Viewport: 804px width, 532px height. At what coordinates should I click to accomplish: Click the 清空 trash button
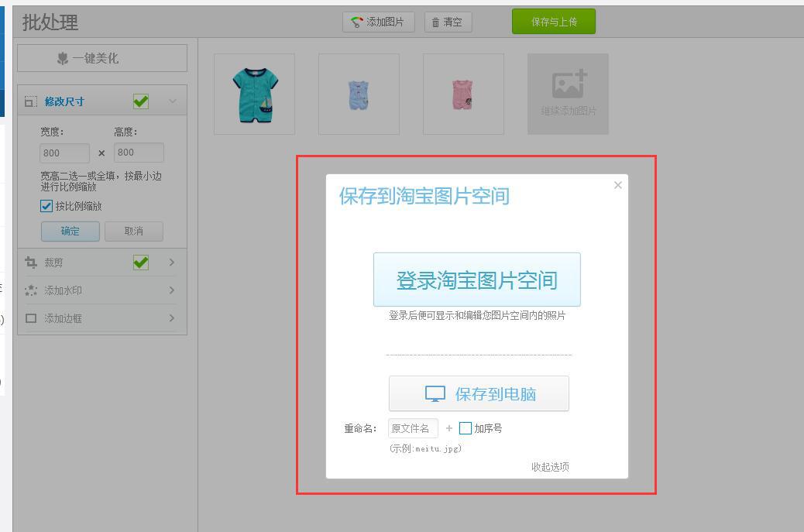tap(448, 22)
